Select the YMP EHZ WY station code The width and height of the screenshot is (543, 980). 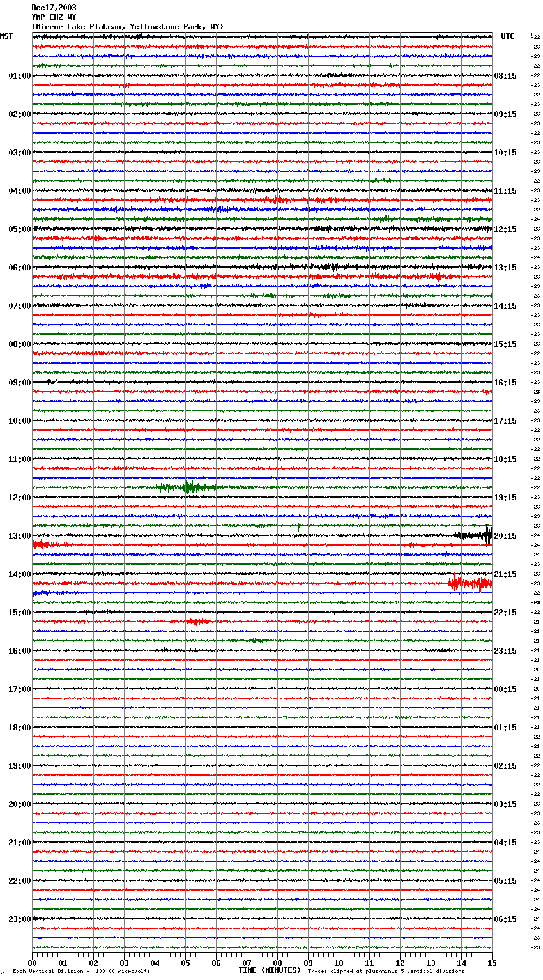(x=54, y=17)
